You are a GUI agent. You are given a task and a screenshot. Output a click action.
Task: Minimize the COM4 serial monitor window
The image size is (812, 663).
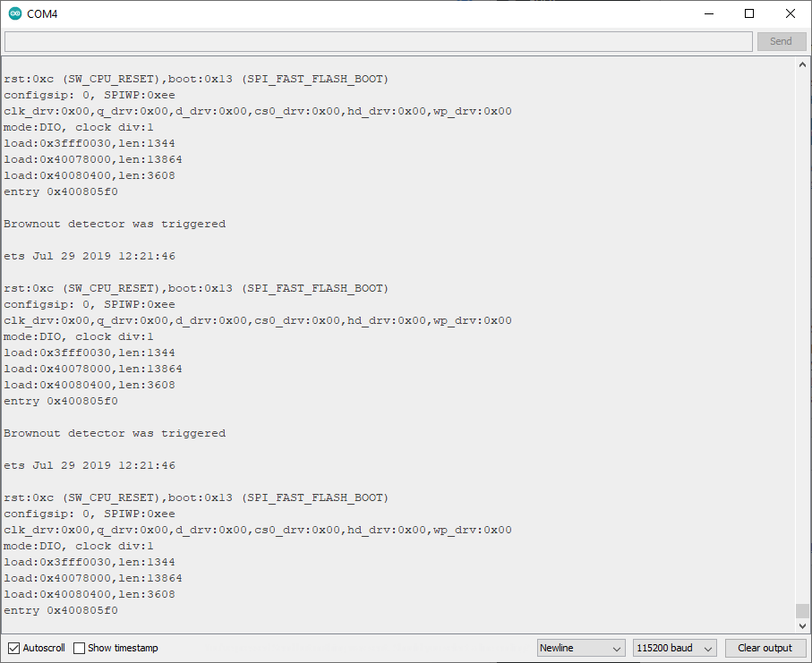pos(708,13)
